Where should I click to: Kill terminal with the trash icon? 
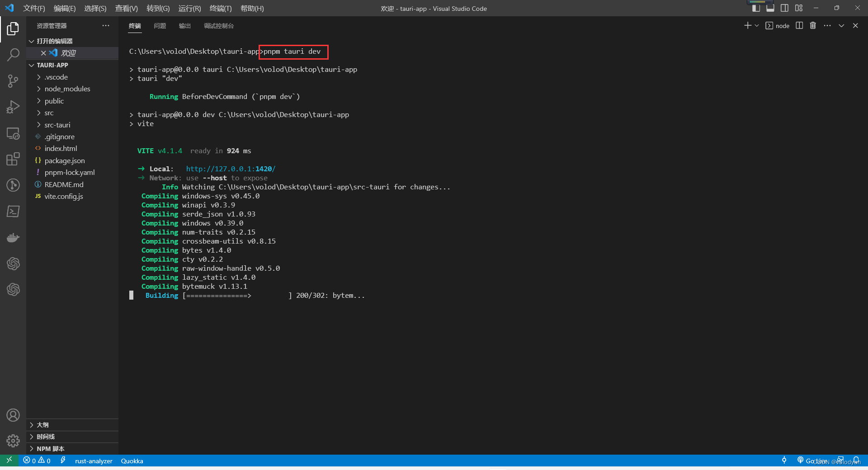pos(813,26)
